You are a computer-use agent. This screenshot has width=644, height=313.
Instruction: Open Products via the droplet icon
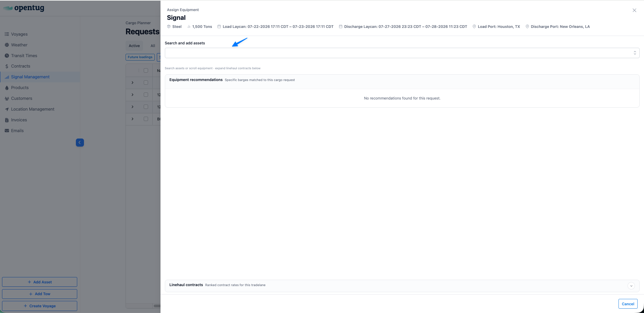[7, 88]
